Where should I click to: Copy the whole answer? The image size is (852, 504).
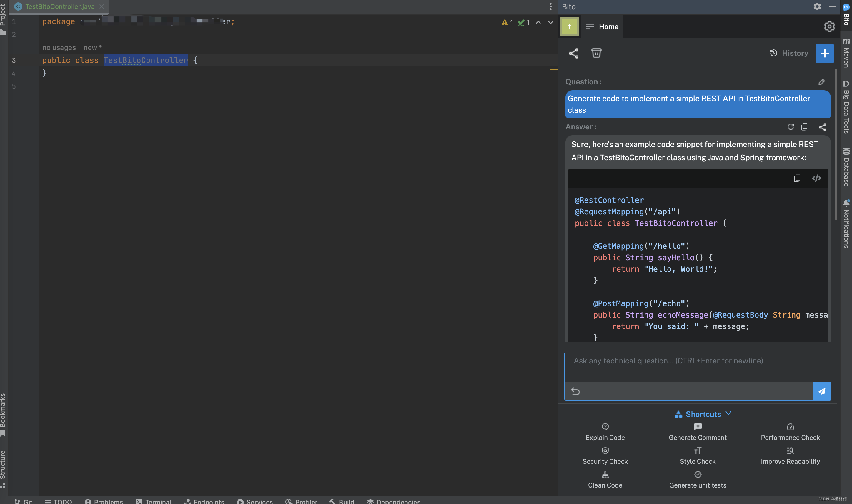coord(804,127)
